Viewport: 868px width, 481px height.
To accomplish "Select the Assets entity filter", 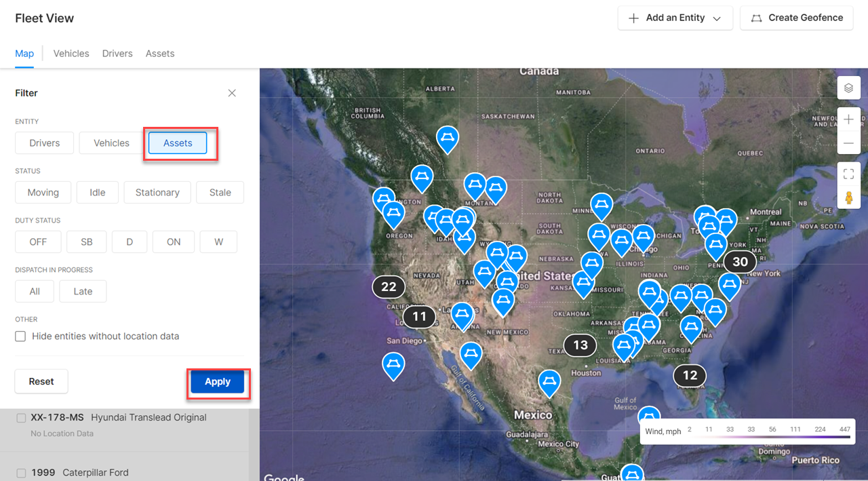I will tap(178, 143).
